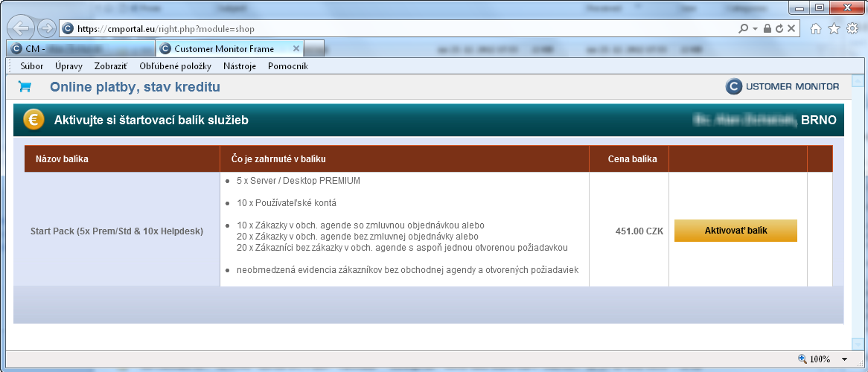Click the 5 x Server / Desktop PREMIUM line
868x372 pixels.
(299, 181)
